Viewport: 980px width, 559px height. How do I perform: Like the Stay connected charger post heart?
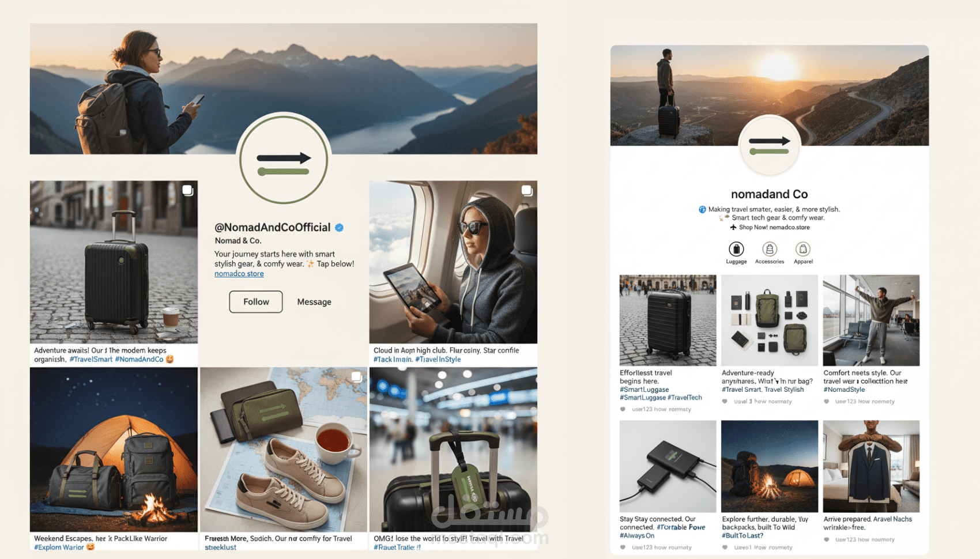point(623,547)
